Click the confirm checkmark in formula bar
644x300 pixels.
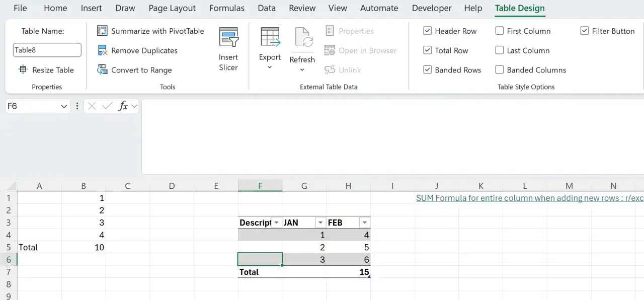tap(107, 106)
